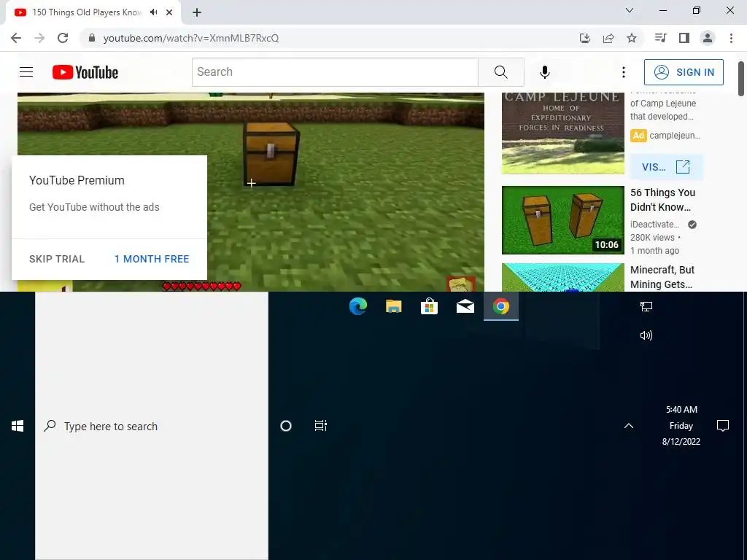Go back with the browser arrow
This screenshot has width=747, height=560.
16,38
